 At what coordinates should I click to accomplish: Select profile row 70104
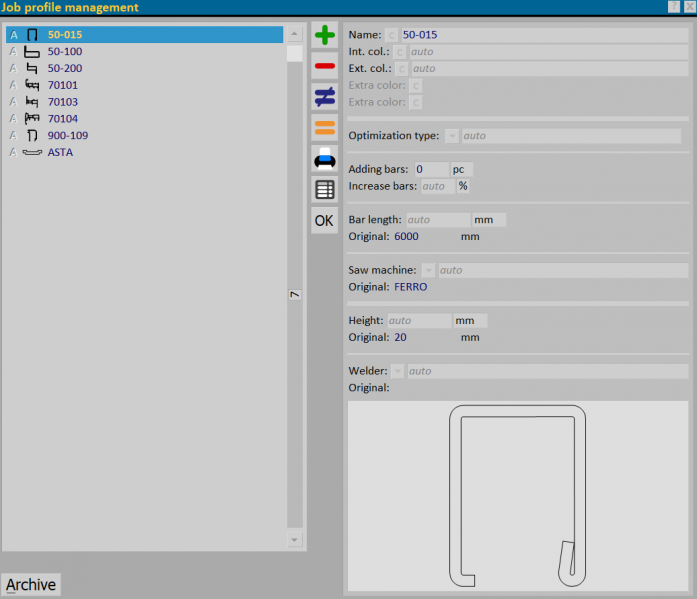pyautogui.click(x=144, y=119)
